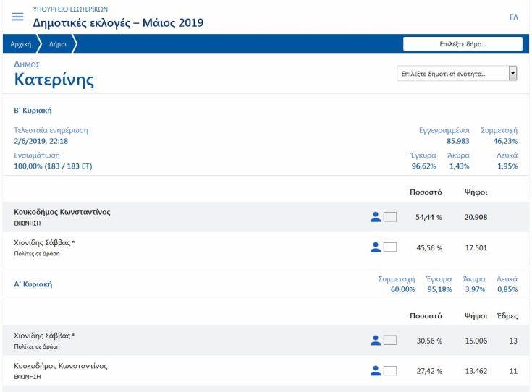
Task: Click person icon for Κουκοδήμος in Α' Κυριακή
Action: pyautogui.click(x=375, y=371)
